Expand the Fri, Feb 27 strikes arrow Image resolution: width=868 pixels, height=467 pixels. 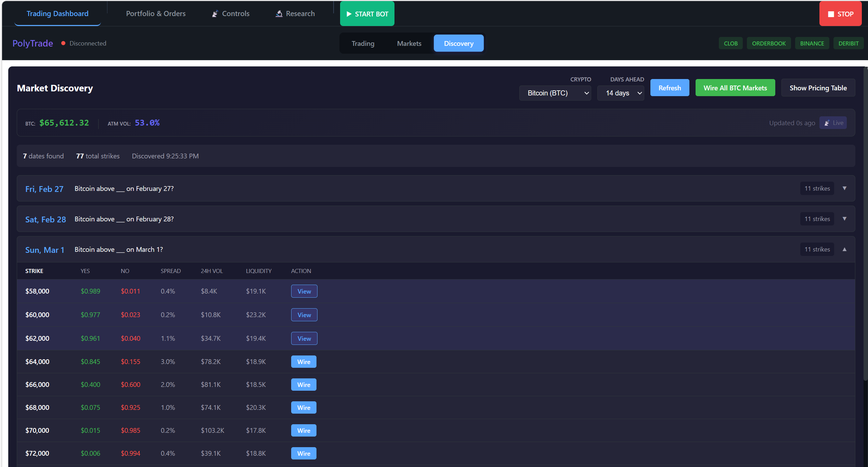point(844,189)
